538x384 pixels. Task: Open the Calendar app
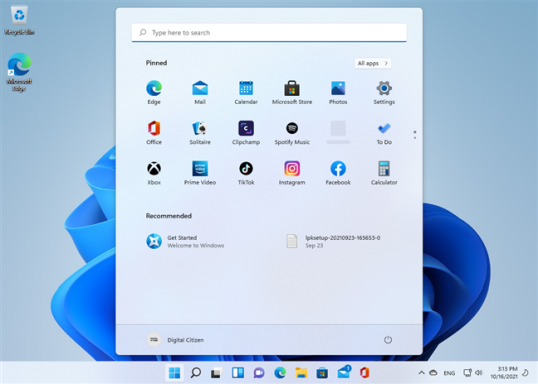(x=246, y=92)
